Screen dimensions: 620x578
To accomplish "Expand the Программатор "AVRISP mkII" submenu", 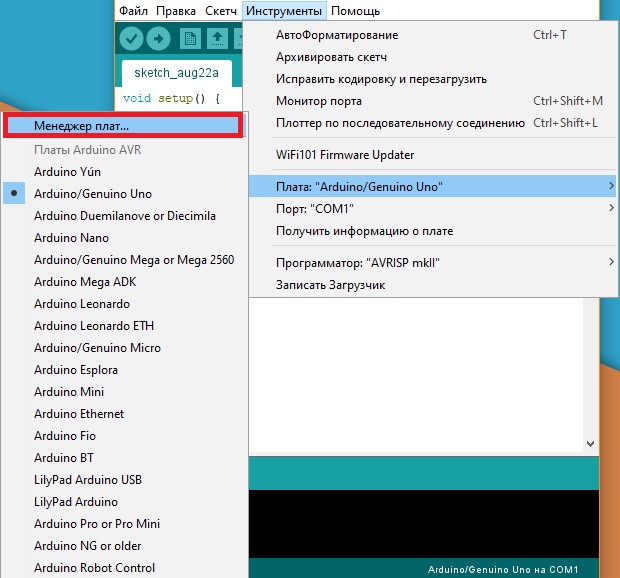I will (x=432, y=263).
